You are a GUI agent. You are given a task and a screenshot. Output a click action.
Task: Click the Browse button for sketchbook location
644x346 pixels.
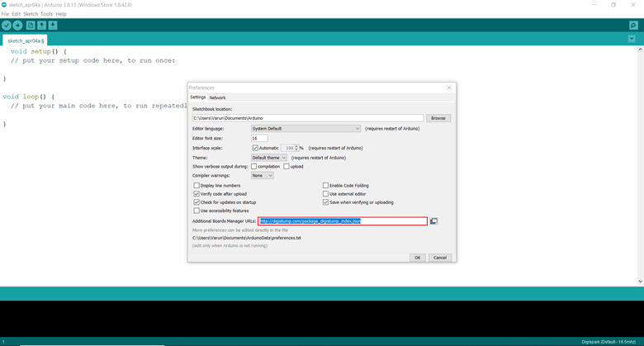[438, 118]
